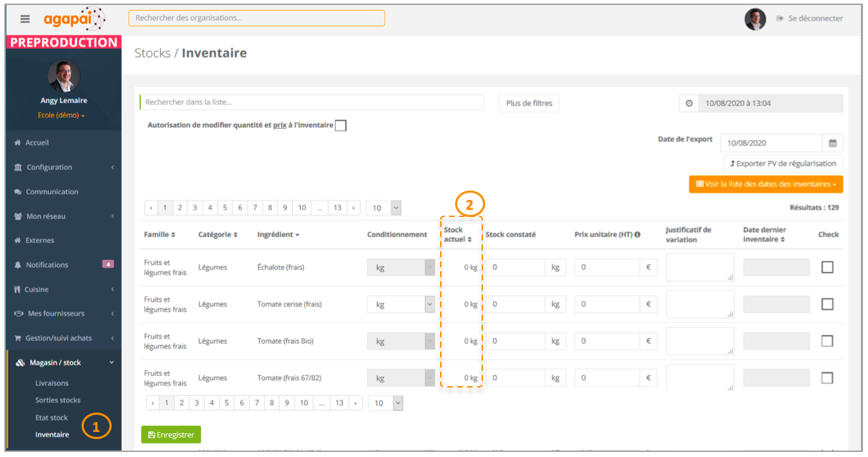Collapse the Magasin / stock menu

[64, 362]
